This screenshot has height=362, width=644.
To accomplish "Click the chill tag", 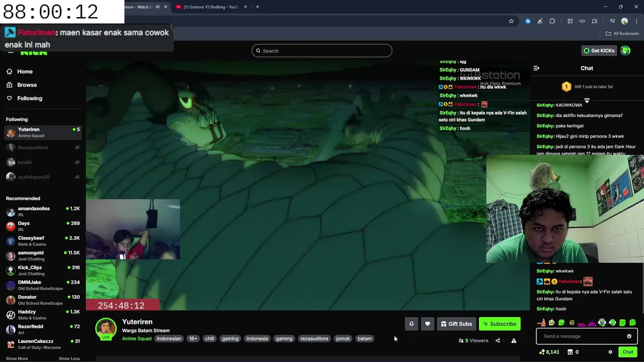I will (210, 338).
